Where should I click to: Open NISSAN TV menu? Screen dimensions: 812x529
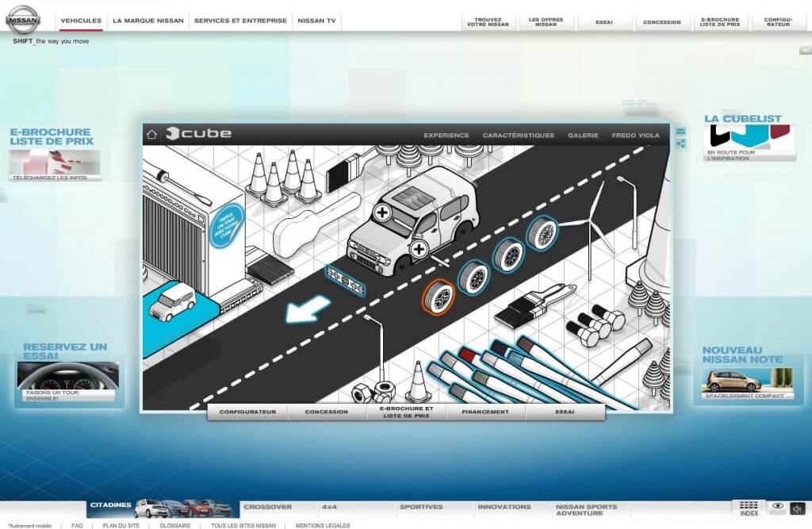316,21
